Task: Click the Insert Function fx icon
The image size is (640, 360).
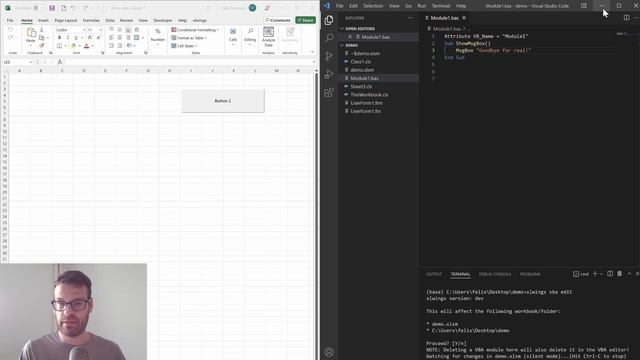Action: [60, 62]
